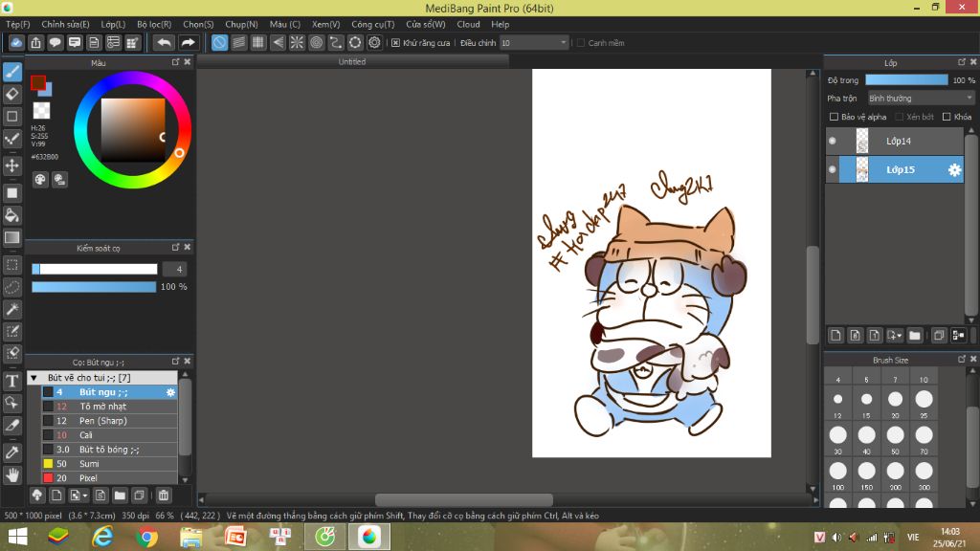The height and width of the screenshot is (551, 980).
Task: Switch to the Untitled canvas tab
Action: coord(352,62)
